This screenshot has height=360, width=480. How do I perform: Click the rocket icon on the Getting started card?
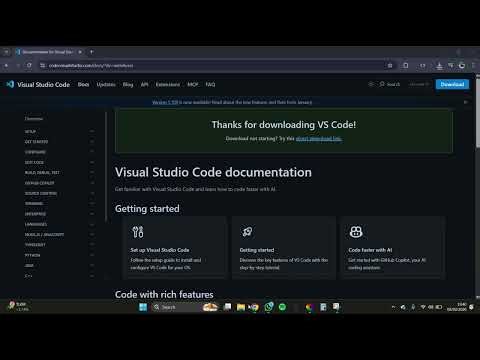point(247,232)
